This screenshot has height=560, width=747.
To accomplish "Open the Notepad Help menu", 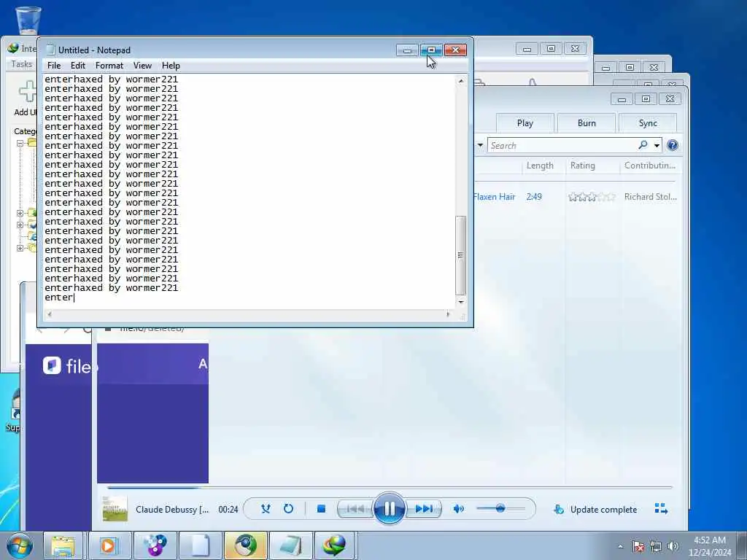I will 171,66.
